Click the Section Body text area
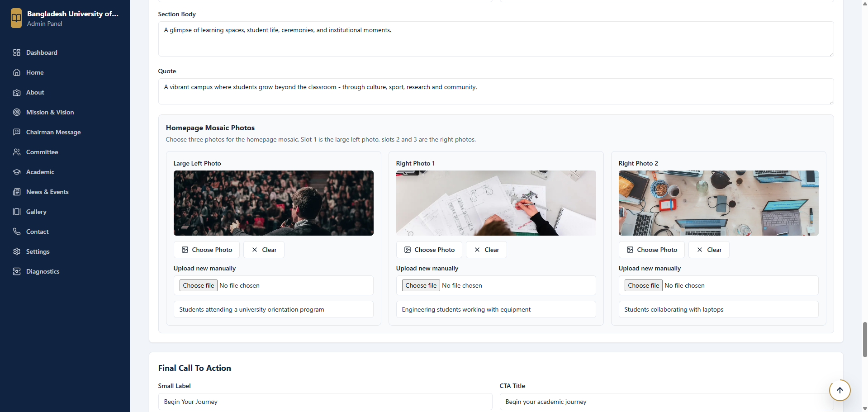Image resolution: width=868 pixels, height=412 pixels. 496,39
